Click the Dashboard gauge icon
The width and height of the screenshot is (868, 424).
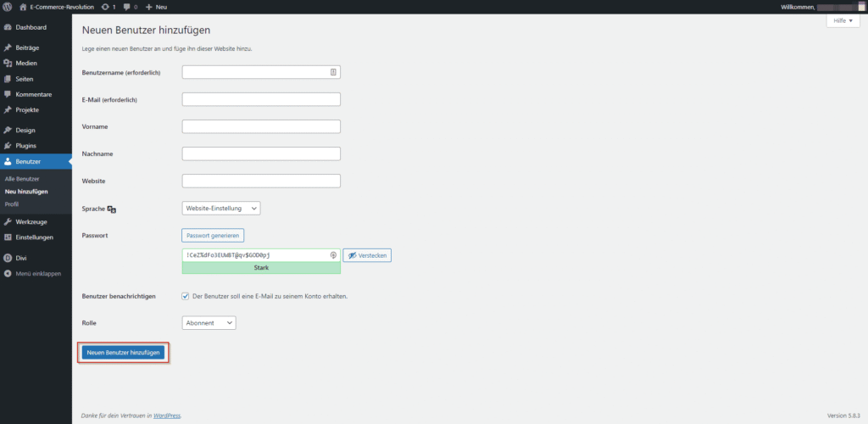tap(8, 27)
